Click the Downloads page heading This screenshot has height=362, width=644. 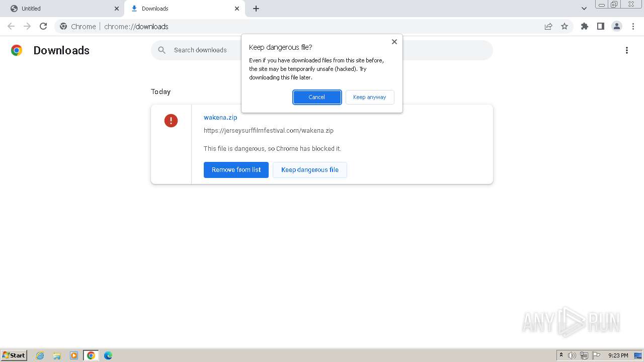(61, 50)
